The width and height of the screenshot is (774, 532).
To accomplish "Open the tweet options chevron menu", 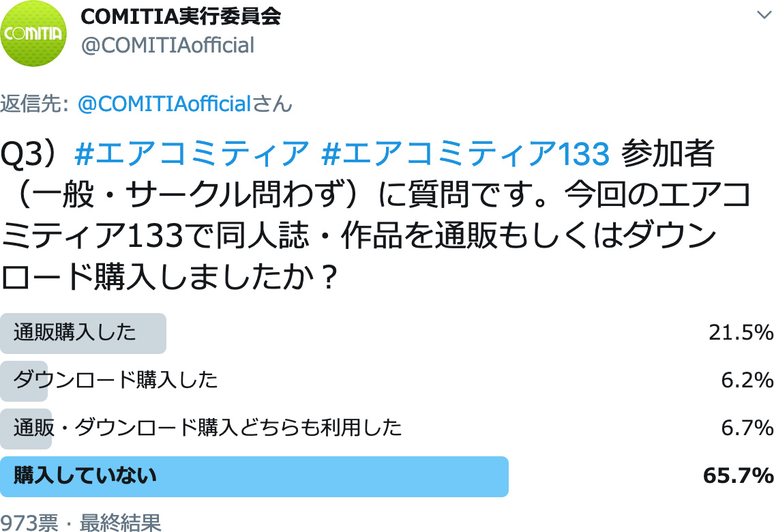I will point(762,16).
